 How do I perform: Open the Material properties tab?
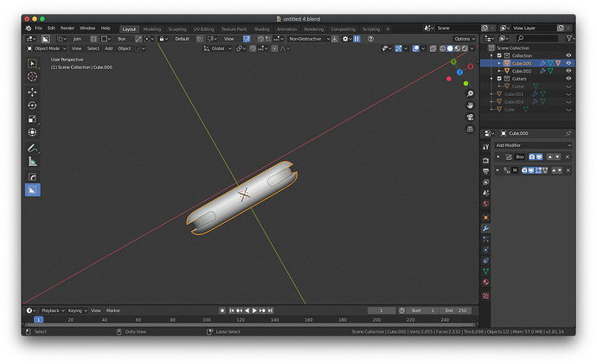tap(486, 282)
